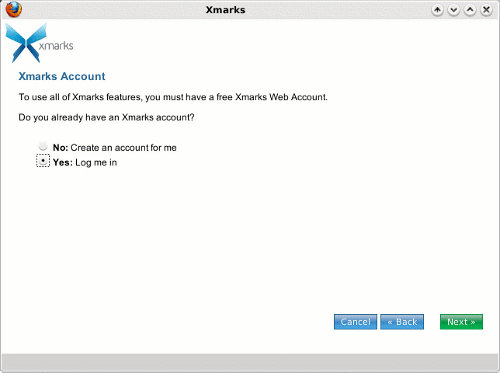Select 'Yes: Log me in' radio button

(43, 161)
